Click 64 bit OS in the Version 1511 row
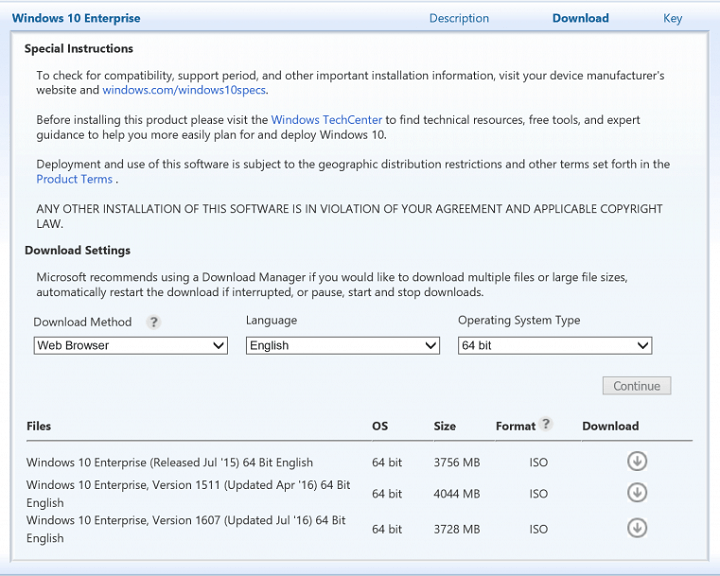 387,494
